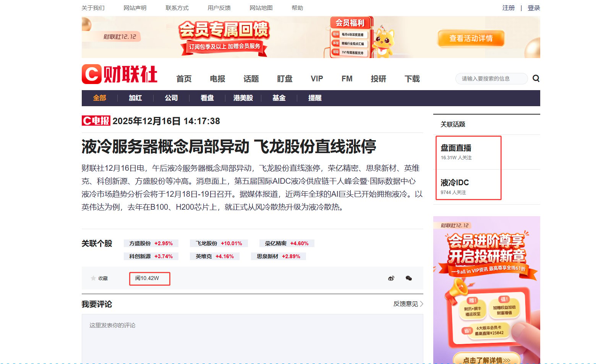Viewport: 596px width, 364px height.
Task: Open 下载 in main navigation
Action: coord(412,79)
